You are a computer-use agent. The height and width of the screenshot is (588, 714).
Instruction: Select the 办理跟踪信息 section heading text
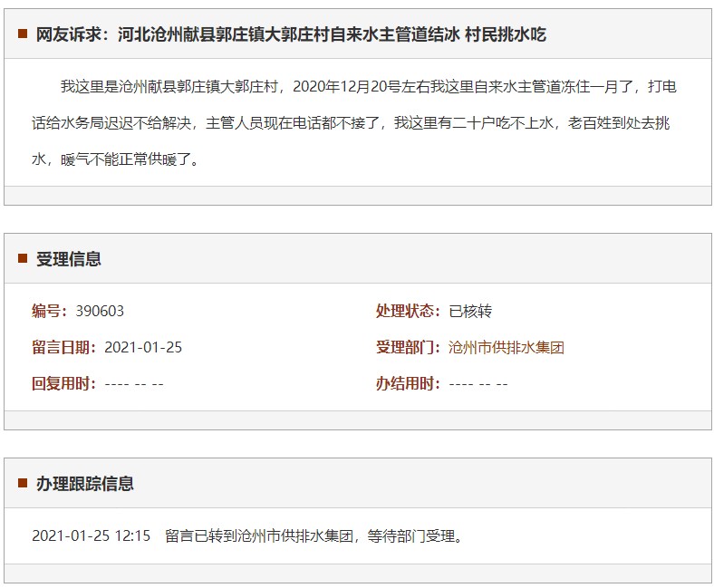[85, 484]
